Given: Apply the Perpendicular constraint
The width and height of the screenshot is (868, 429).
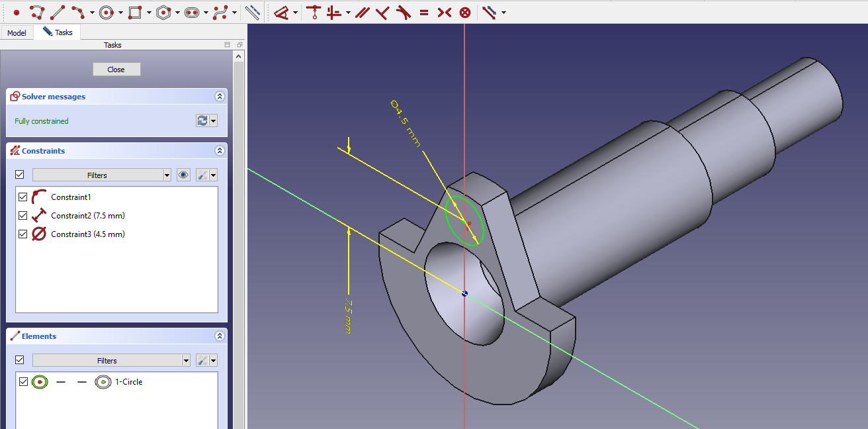Looking at the screenshot, I should tap(382, 12).
